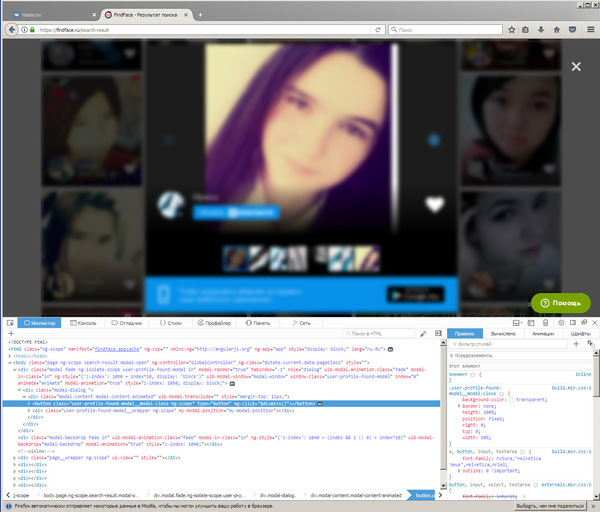600x512 pixels.
Task: Like the profile with white heart
Action: (435, 204)
